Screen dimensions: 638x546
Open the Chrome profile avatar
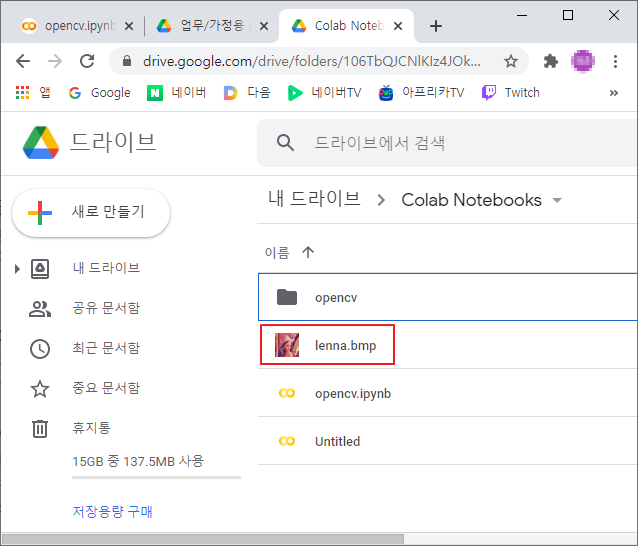point(583,61)
